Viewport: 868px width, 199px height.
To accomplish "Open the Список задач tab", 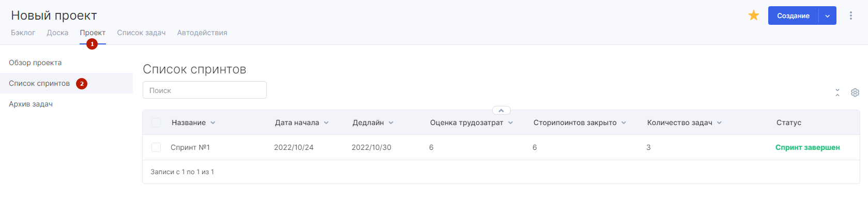I will tap(141, 33).
